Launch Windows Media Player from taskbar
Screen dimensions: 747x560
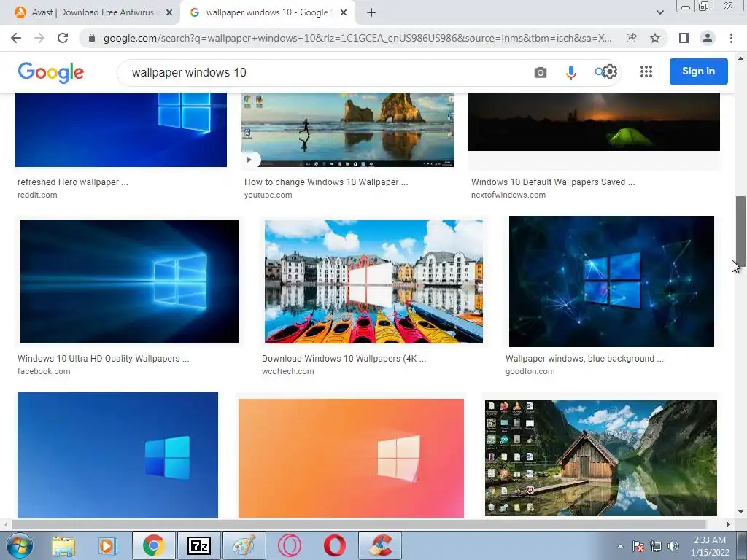pos(108,545)
